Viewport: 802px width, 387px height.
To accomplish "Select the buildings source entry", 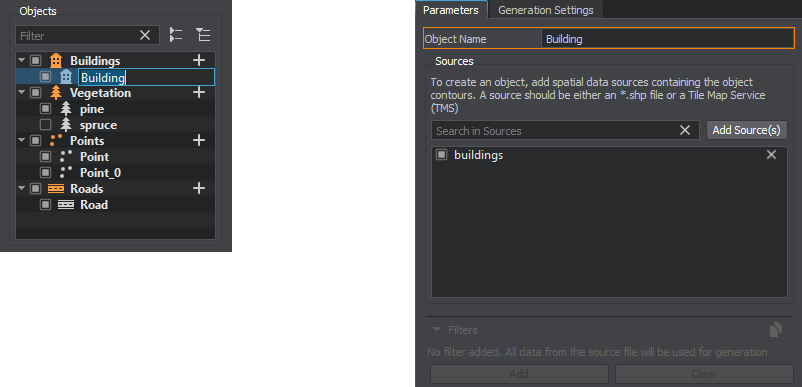I will click(x=479, y=155).
